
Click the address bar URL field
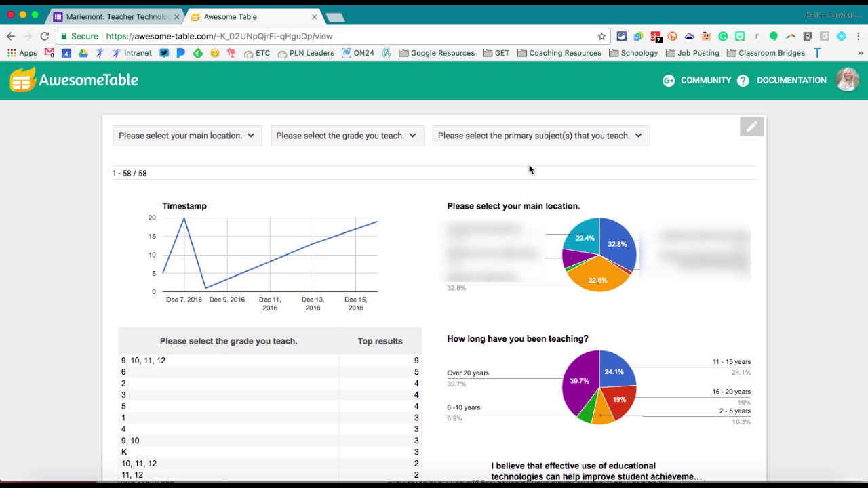click(339, 36)
